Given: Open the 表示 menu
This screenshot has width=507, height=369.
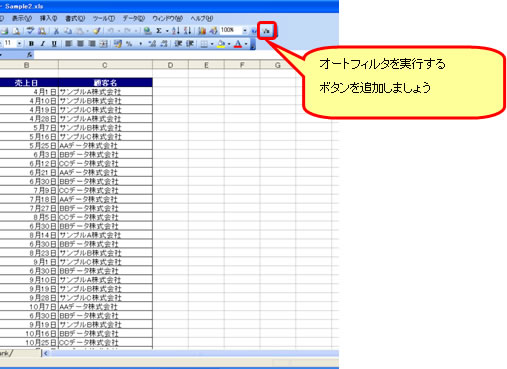Looking at the screenshot, I should pos(22,18).
